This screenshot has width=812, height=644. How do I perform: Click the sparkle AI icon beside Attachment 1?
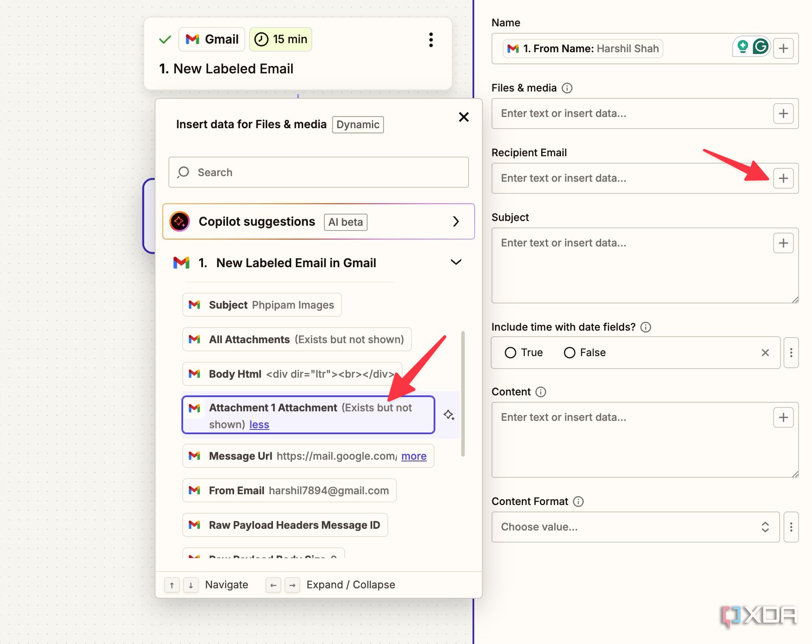449,415
